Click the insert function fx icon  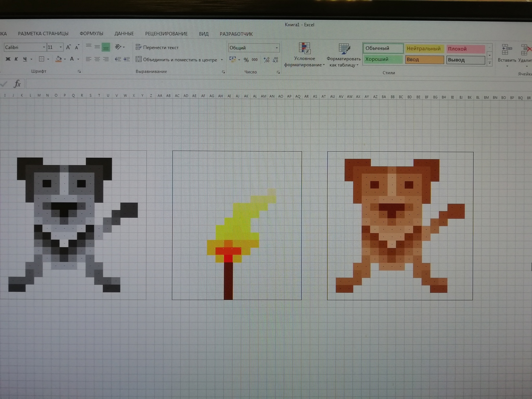click(17, 84)
